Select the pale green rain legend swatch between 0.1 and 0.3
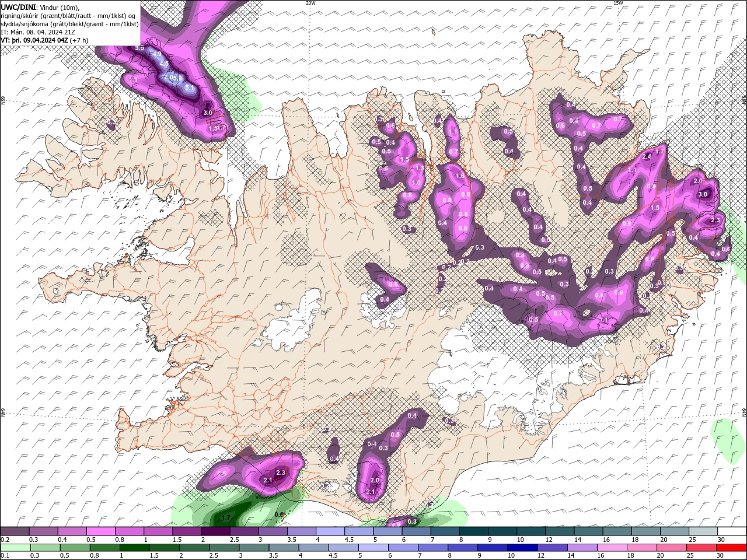Image resolution: width=747 pixels, height=560 pixels. 15,548
